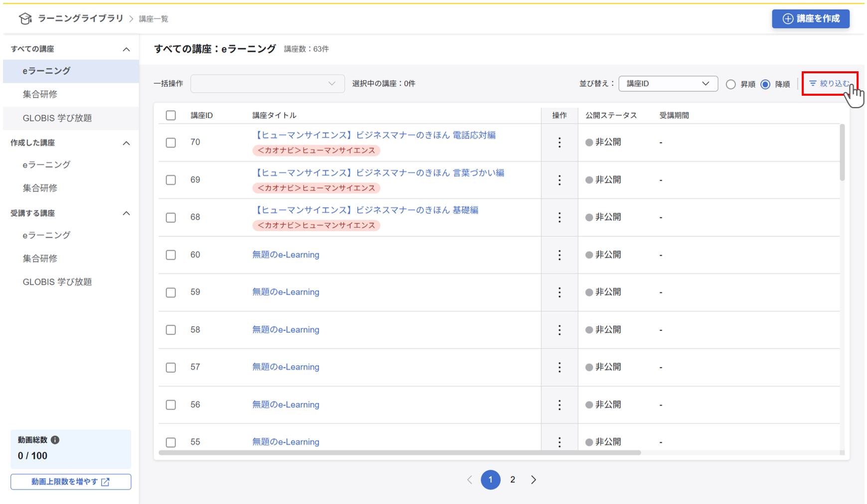Open GLOBIS 学び放題 under 受講する講座

(x=57, y=282)
